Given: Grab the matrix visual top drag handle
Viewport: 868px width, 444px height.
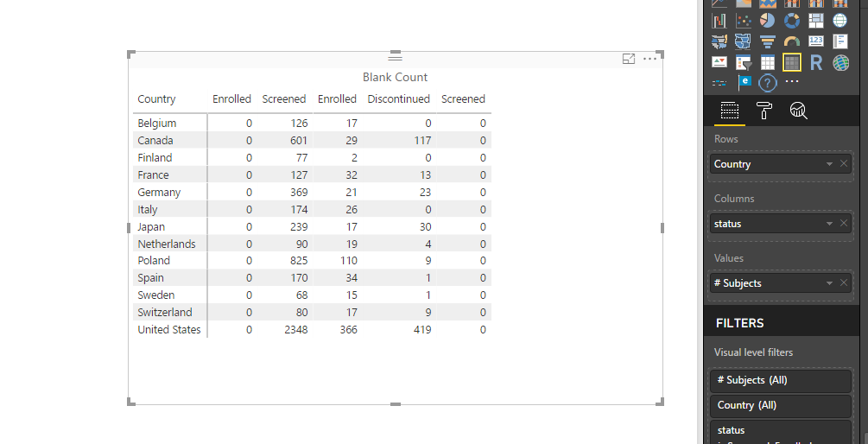Looking at the screenshot, I should [396, 58].
